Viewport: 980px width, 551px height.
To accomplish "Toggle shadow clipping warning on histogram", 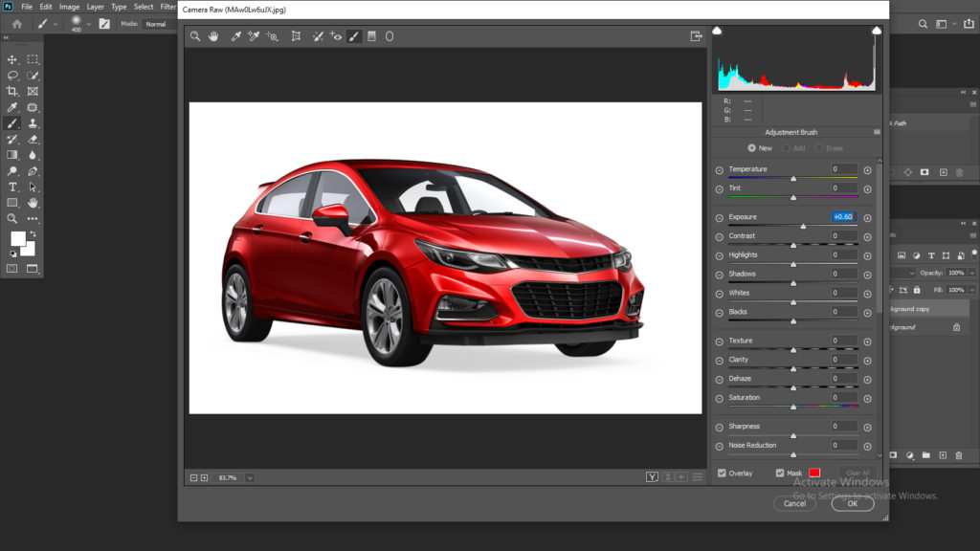I will pos(717,31).
